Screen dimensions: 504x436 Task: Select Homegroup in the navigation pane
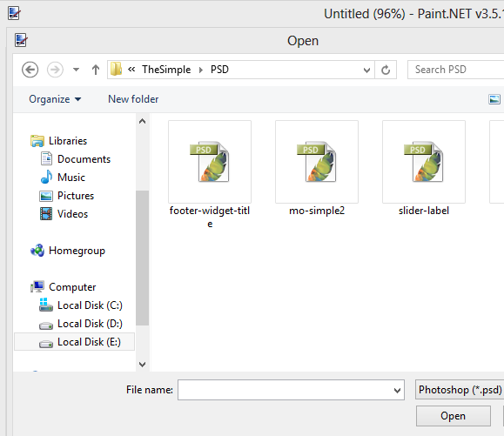click(x=77, y=251)
